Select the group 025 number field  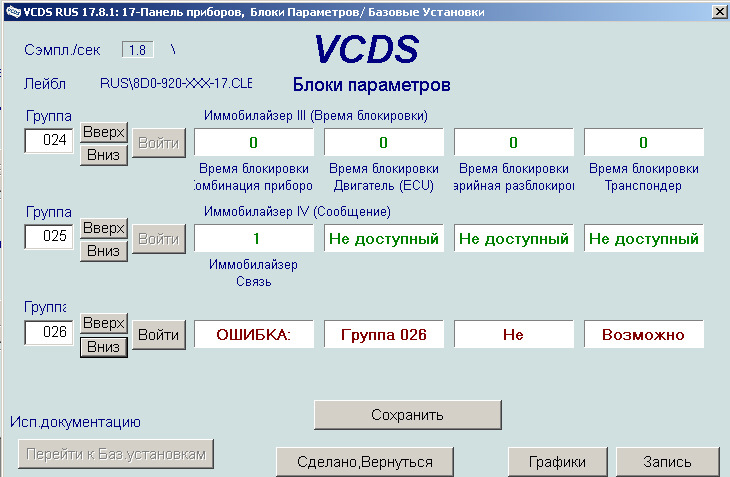(x=49, y=236)
